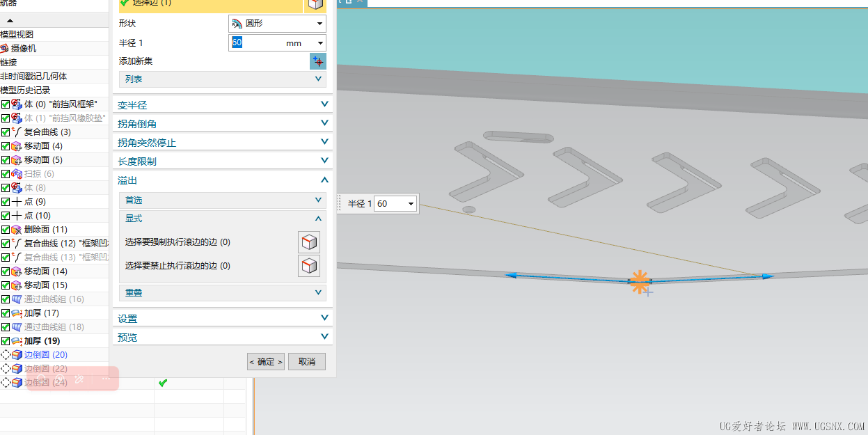868x435 pixels.
Task: Expand the 重叠 subsection
Action: 222,293
